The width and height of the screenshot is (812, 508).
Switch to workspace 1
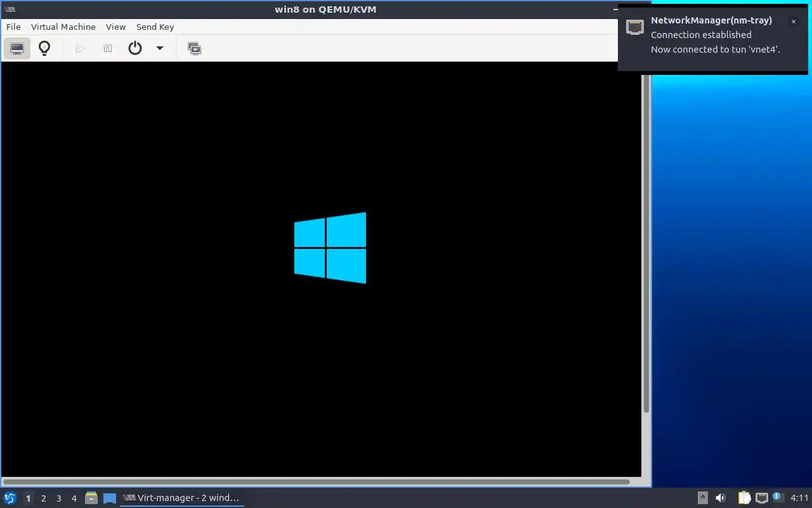[28, 498]
